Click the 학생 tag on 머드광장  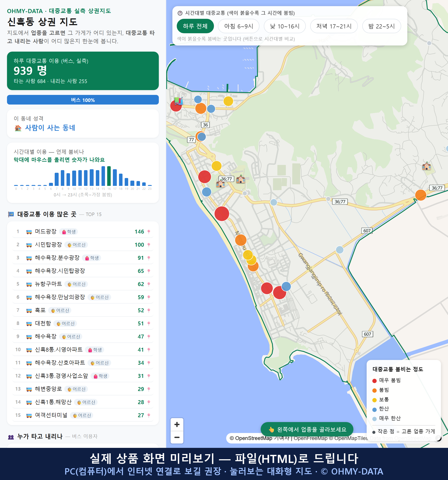[x=69, y=232]
